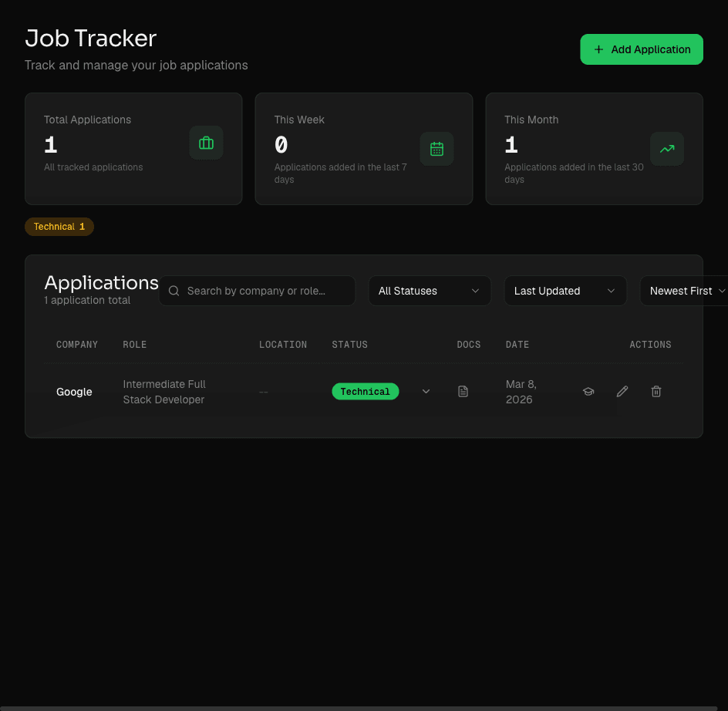Image resolution: width=728 pixels, height=711 pixels.
Task: Click the pencil icon to edit Google application
Action: click(x=622, y=391)
